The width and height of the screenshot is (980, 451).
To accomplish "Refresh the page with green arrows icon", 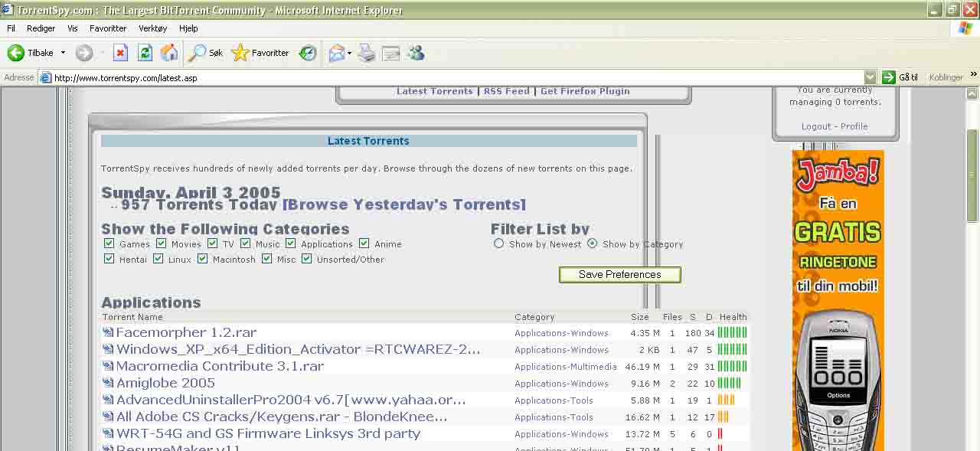I will pyautogui.click(x=145, y=53).
